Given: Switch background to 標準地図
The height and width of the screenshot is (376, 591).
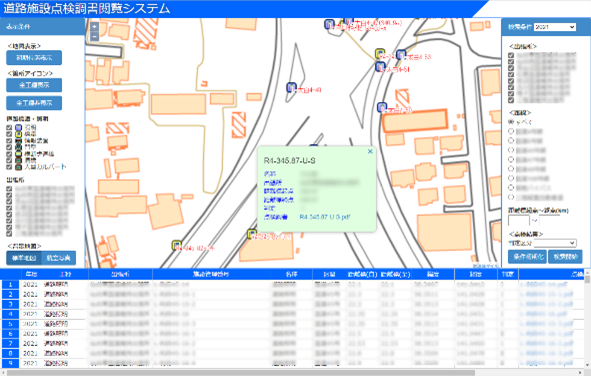Looking at the screenshot, I should pyautogui.click(x=24, y=258).
